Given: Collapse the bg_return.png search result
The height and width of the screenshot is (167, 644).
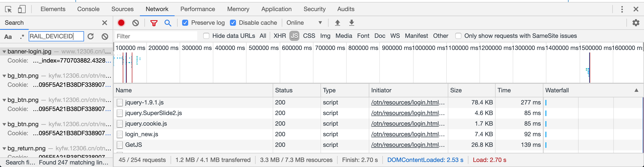Looking at the screenshot, I should pyautogui.click(x=4, y=148).
